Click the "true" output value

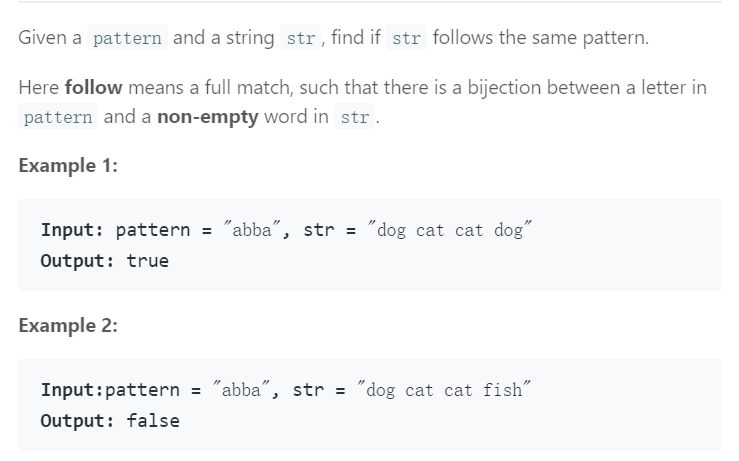[x=148, y=261]
